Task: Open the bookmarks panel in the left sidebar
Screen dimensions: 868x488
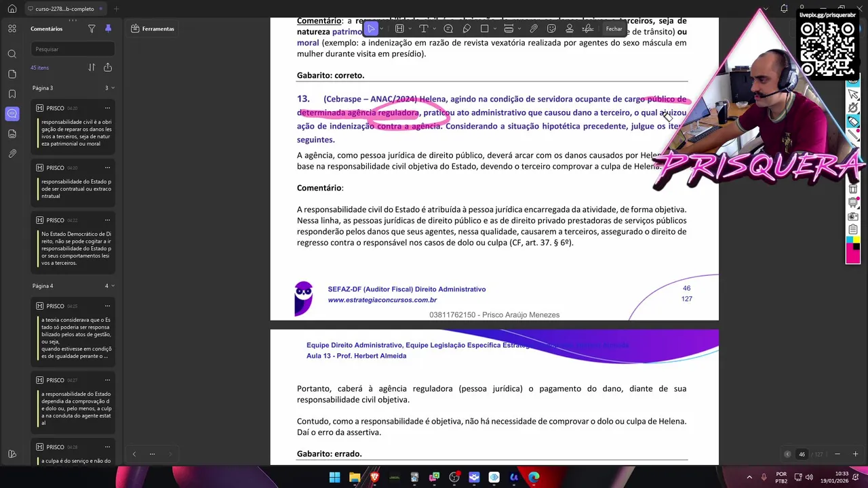Action: tap(12, 94)
